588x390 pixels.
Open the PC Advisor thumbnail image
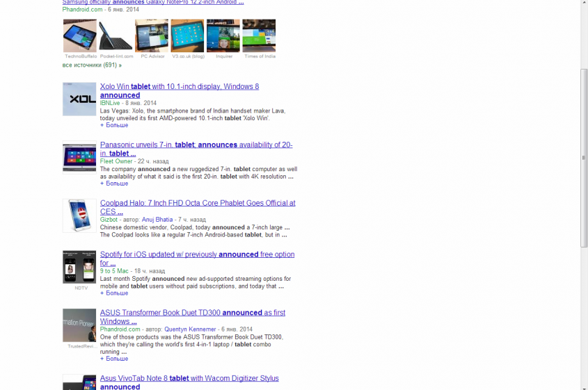pos(152,35)
